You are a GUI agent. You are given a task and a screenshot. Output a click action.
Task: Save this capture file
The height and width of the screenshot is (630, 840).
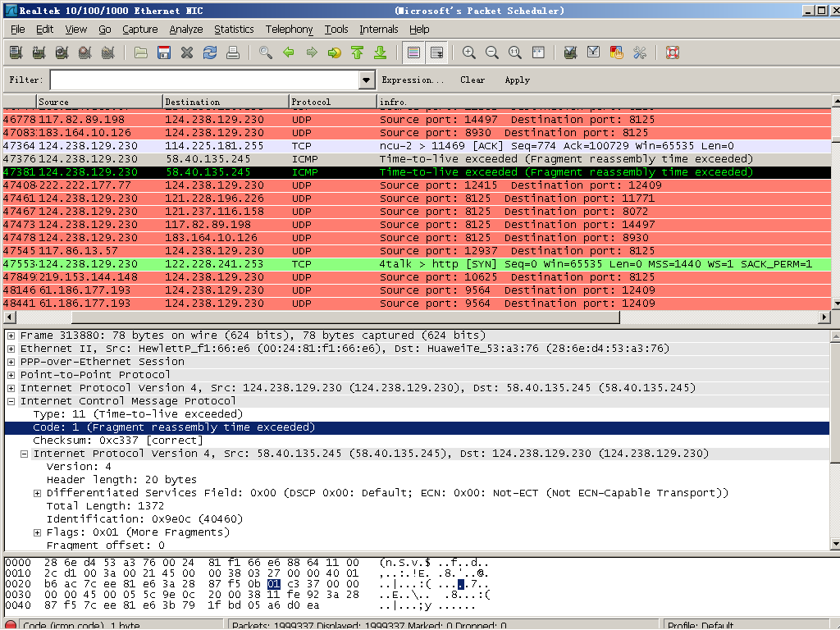164,52
